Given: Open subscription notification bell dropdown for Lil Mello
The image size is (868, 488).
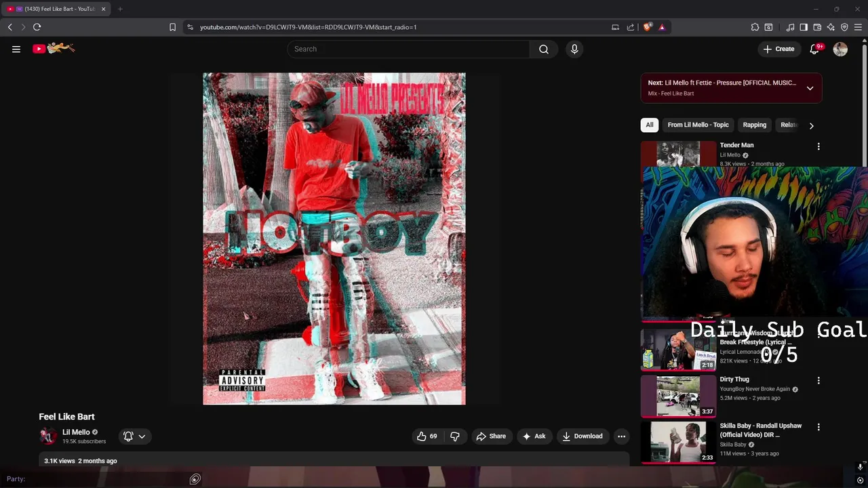Looking at the screenshot, I should tap(134, 436).
